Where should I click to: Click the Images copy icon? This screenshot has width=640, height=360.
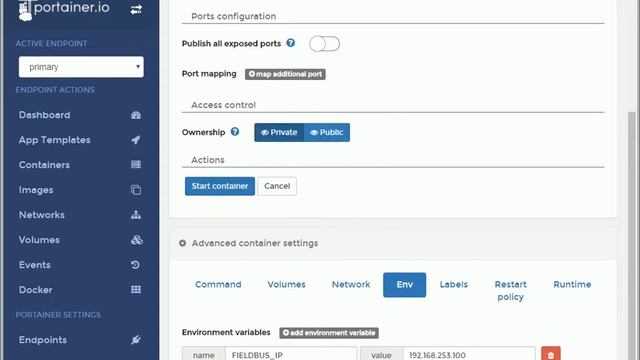[x=136, y=190]
